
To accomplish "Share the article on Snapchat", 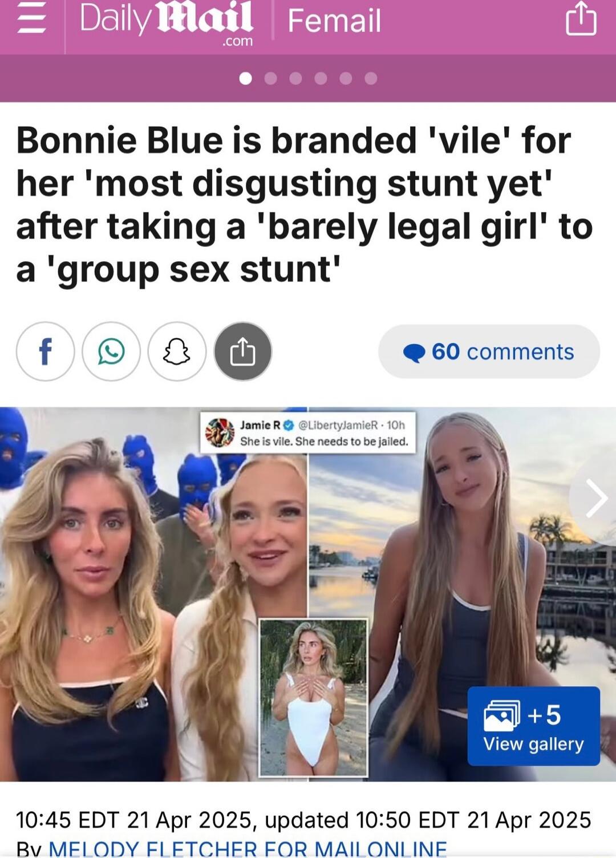I will coord(177,351).
